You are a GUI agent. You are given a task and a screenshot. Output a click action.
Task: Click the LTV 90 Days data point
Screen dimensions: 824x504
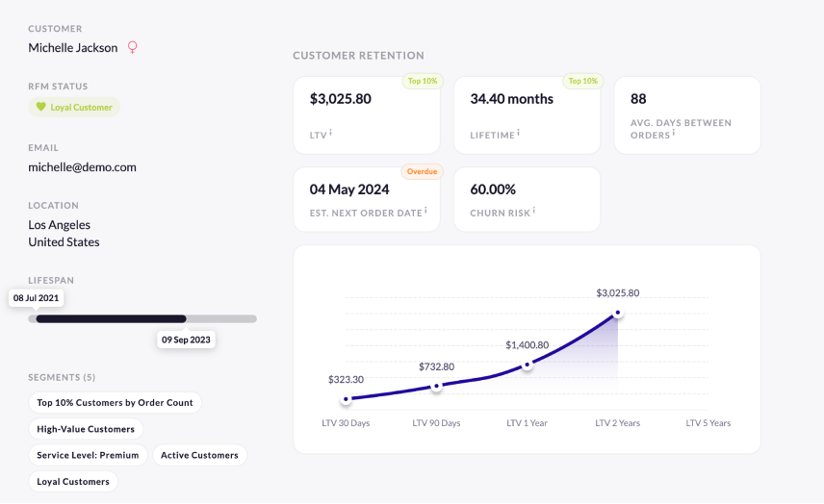pyautogui.click(x=436, y=386)
